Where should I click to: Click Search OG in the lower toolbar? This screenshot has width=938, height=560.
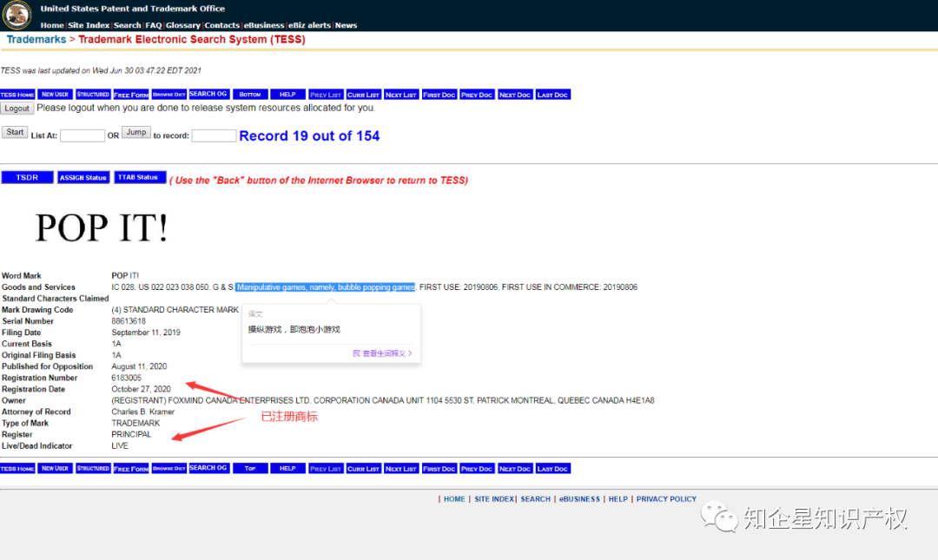click(208, 469)
